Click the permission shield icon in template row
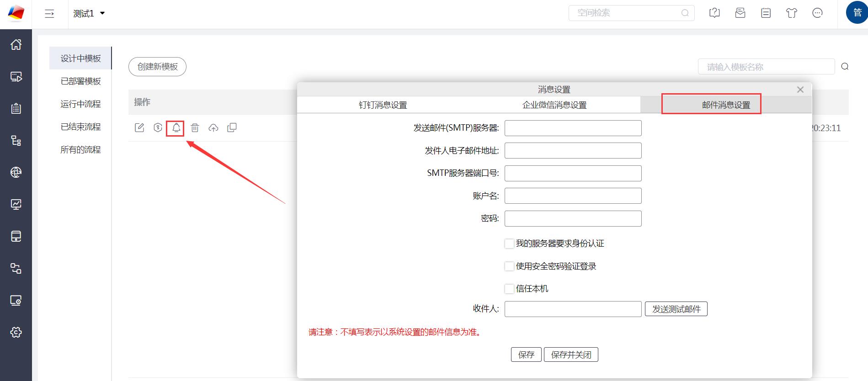The height and width of the screenshot is (381, 868). (x=158, y=128)
